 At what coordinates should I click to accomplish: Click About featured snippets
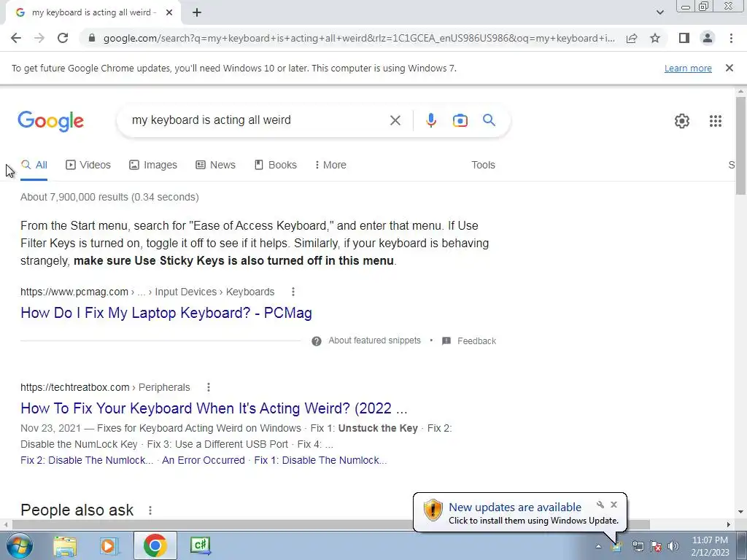(374, 341)
